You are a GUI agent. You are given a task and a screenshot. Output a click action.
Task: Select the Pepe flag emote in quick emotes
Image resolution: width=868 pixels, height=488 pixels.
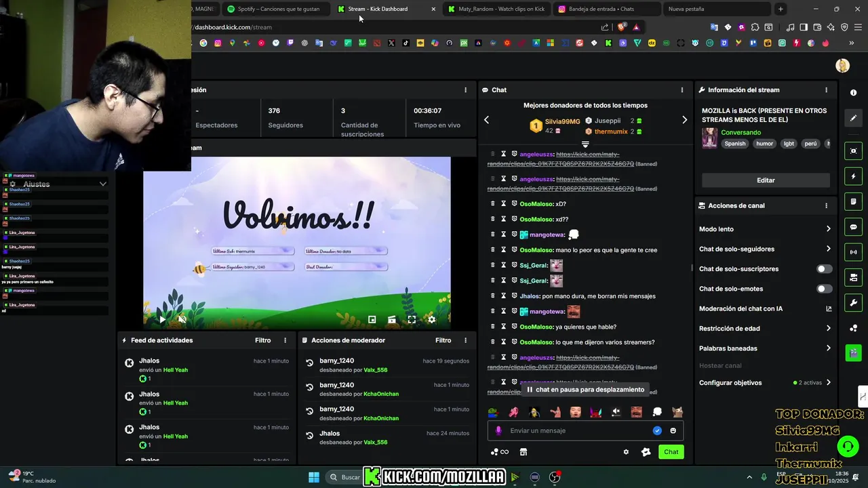[493, 412]
